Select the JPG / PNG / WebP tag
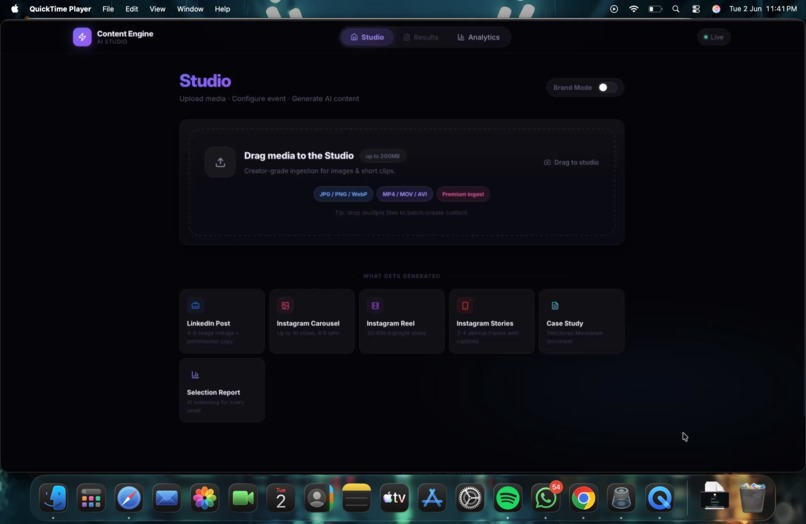806x524 pixels. click(x=343, y=194)
